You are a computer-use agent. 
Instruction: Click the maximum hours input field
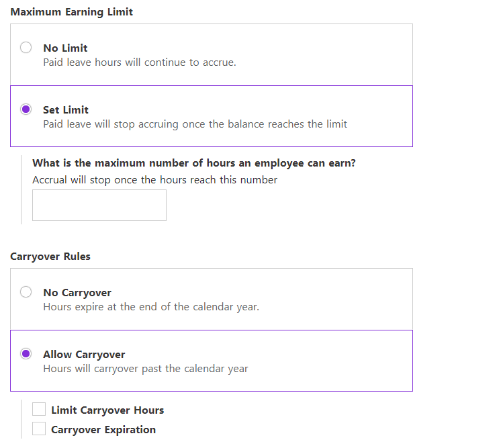click(x=99, y=205)
